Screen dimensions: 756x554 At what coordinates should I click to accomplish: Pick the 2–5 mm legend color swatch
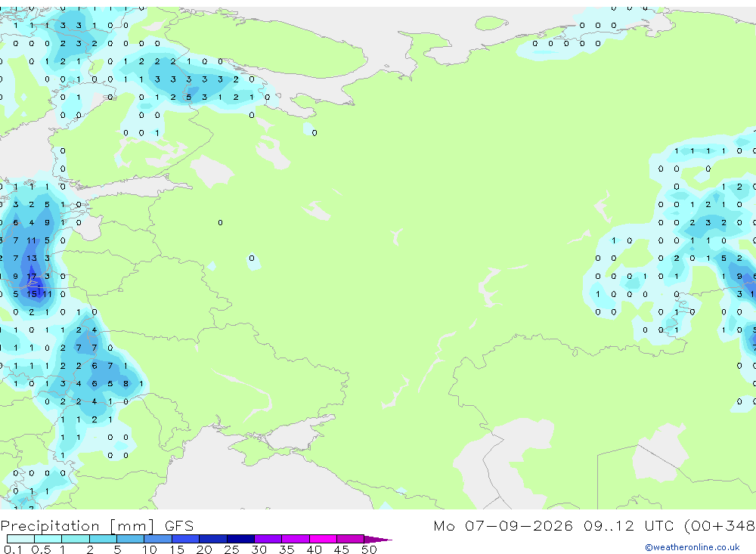click(103, 539)
